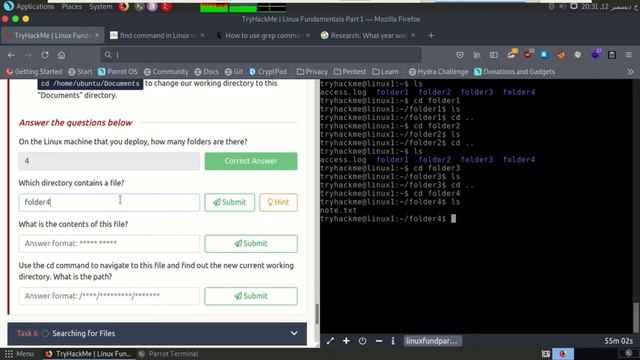This screenshot has height=360, width=640.
Task: Reload the page with the refresh icon
Action: click(44, 55)
